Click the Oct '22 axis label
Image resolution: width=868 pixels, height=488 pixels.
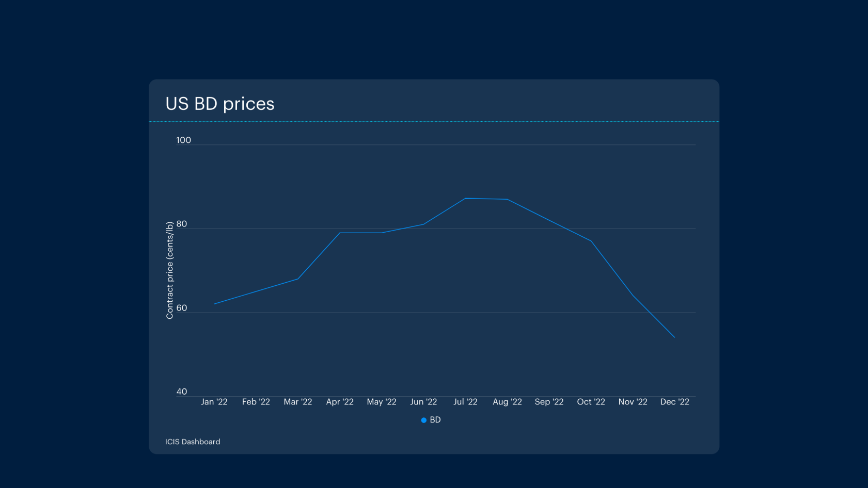591,402
